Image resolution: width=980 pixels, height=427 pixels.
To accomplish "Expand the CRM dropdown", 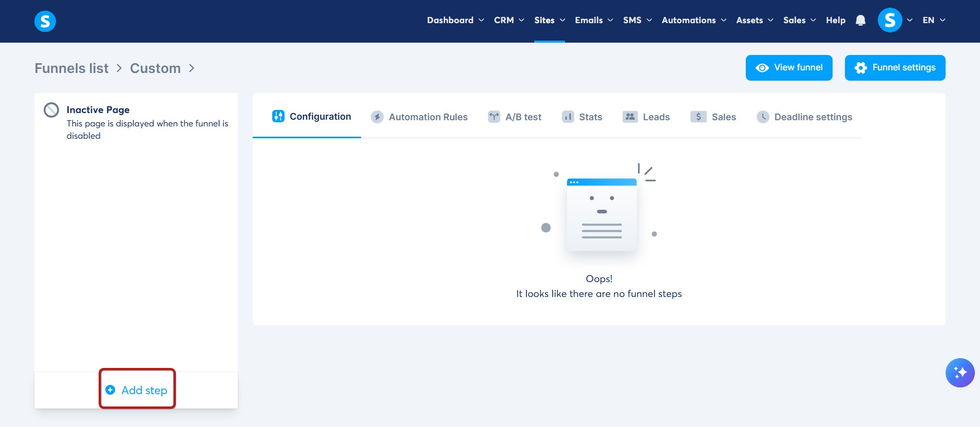I will [509, 20].
